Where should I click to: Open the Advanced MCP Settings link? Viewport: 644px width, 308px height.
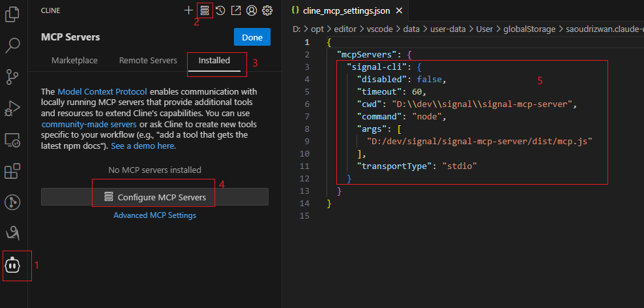154,215
